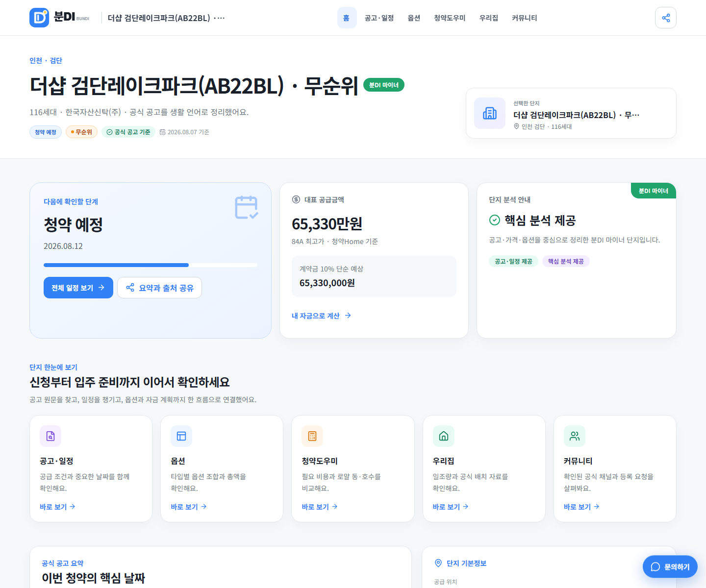
Task: Click the 65,330,000원 deposit estimate value
Action: [x=327, y=283]
